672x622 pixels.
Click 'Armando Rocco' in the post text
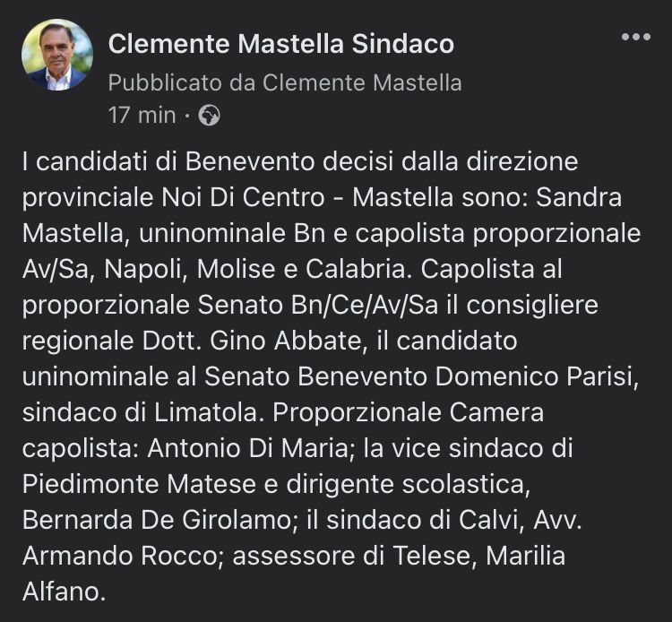120,556
